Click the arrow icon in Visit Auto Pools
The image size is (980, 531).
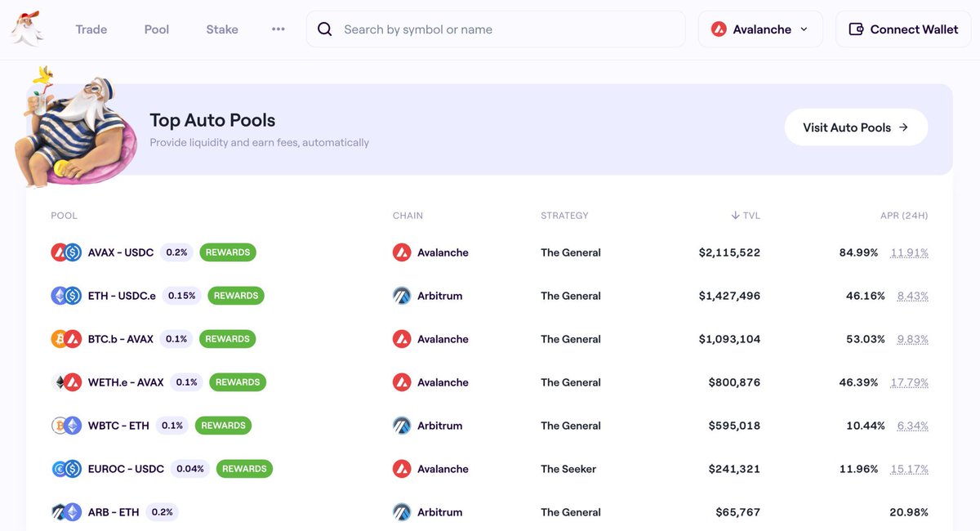(x=903, y=127)
